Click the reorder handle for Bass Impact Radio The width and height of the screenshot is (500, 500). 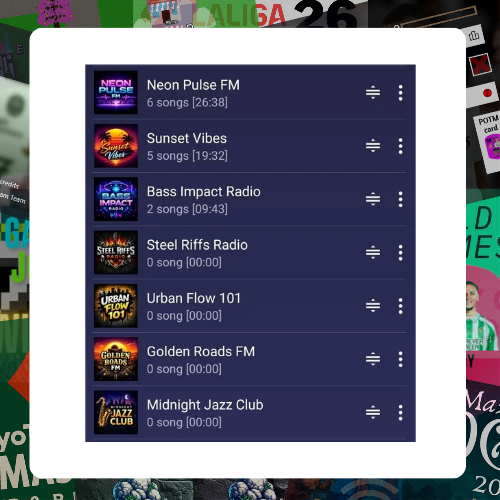point(373,199)
